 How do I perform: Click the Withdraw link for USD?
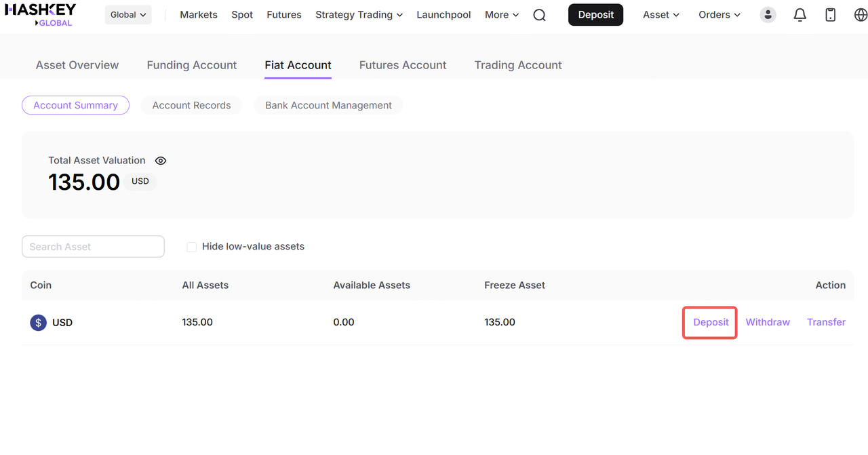(x=768, y=322)
